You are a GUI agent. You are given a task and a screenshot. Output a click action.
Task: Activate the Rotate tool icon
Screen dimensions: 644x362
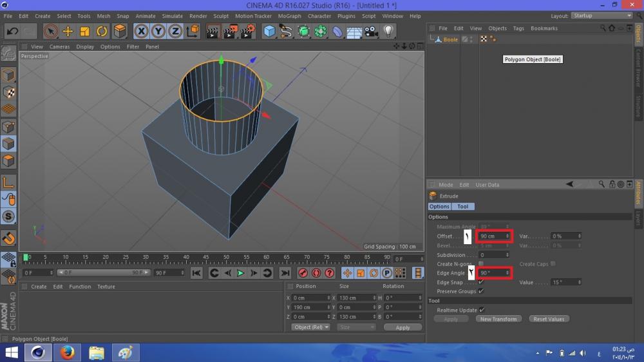(x=102, y=31)
